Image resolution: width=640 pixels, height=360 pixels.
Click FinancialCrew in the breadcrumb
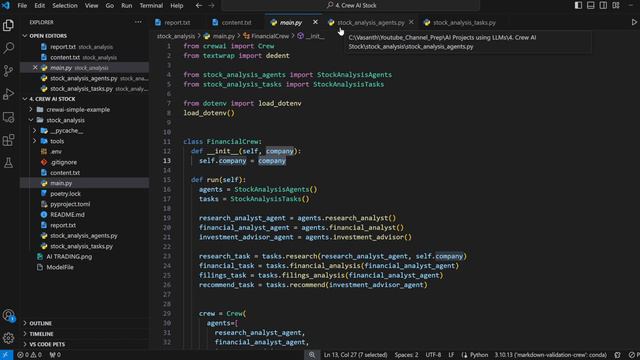tap(270, 36)
